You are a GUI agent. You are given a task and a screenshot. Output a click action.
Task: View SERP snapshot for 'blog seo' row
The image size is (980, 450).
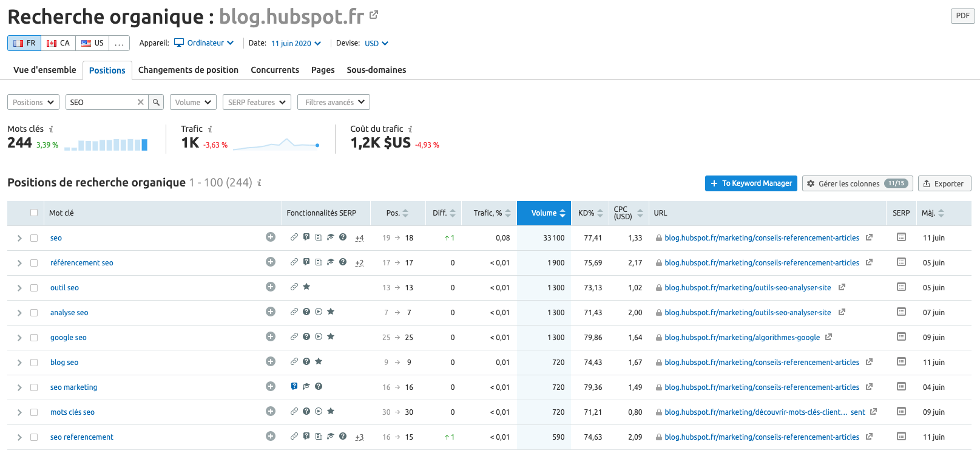(901, 362)
